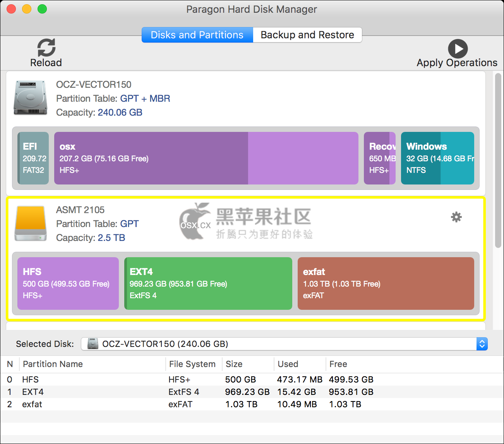
Task: Click the Apply Operations play icon
Action: tap(458, 49)
